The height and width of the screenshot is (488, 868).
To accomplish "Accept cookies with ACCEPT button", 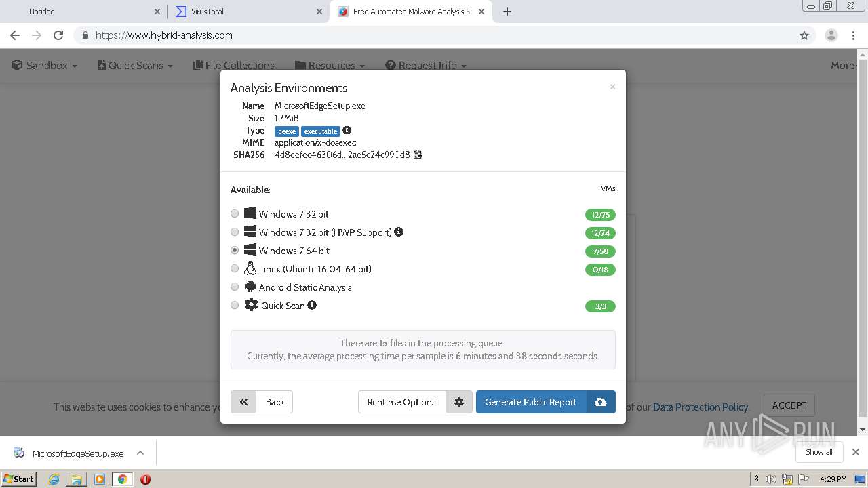I will (789, 405).
